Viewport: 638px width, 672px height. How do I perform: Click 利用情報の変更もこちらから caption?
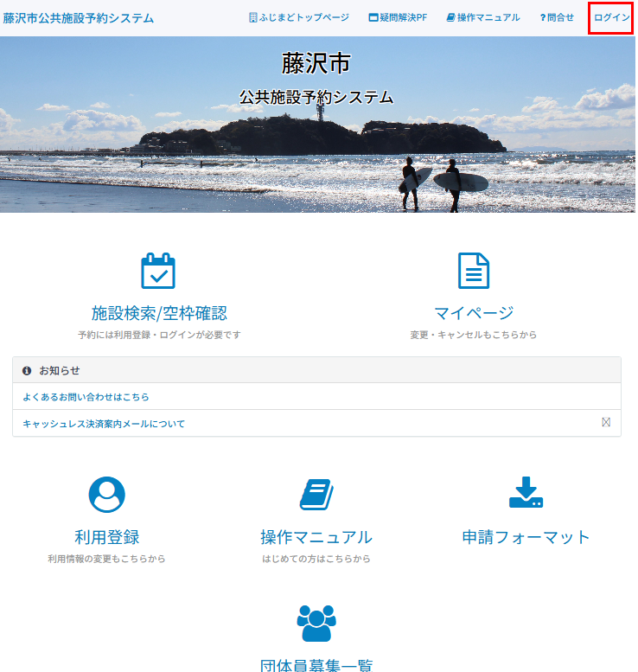pos(106,559)
